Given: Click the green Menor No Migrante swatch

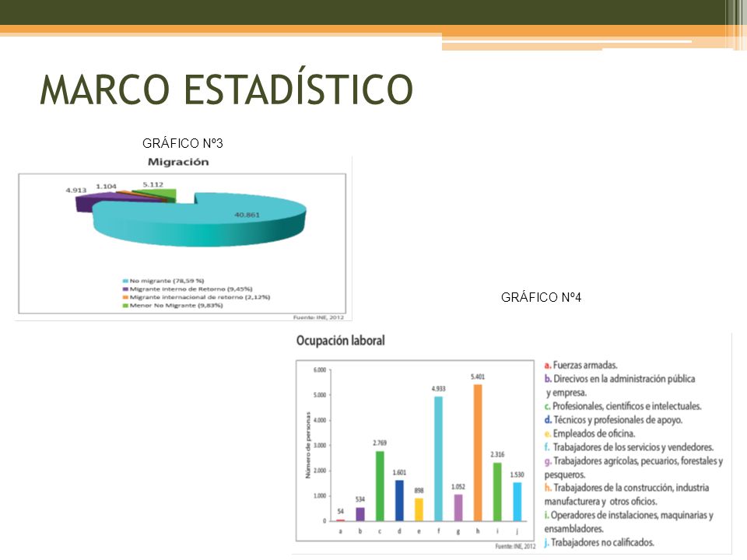Looking at the screenshot, I should coord(126,305).
